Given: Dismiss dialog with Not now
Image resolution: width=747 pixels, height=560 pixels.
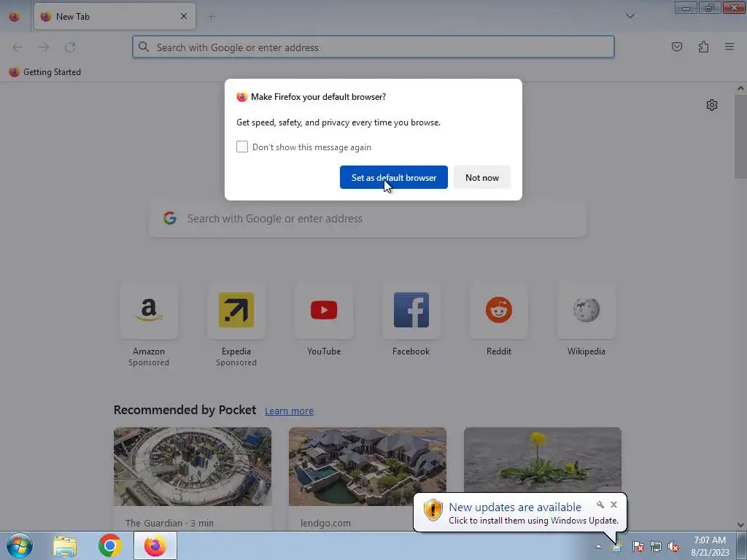Looking at the screenshot, I should (482, 177).
